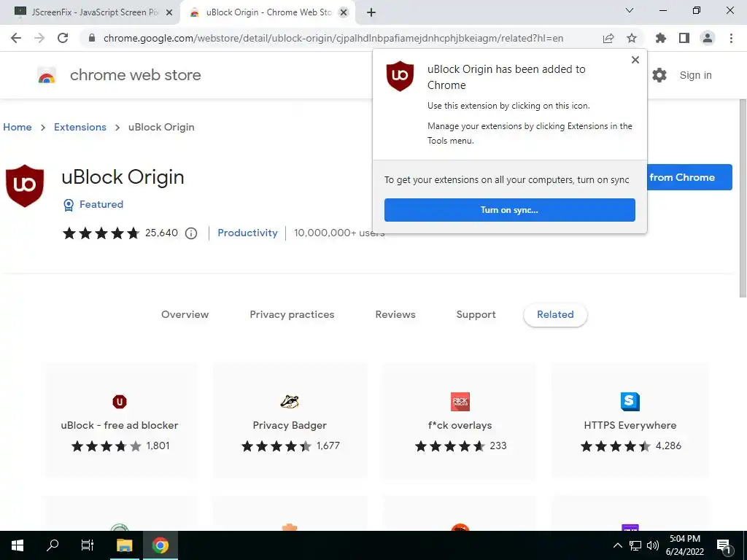
Task: Open the Privacy practices tab
Action: click(292, 314)
